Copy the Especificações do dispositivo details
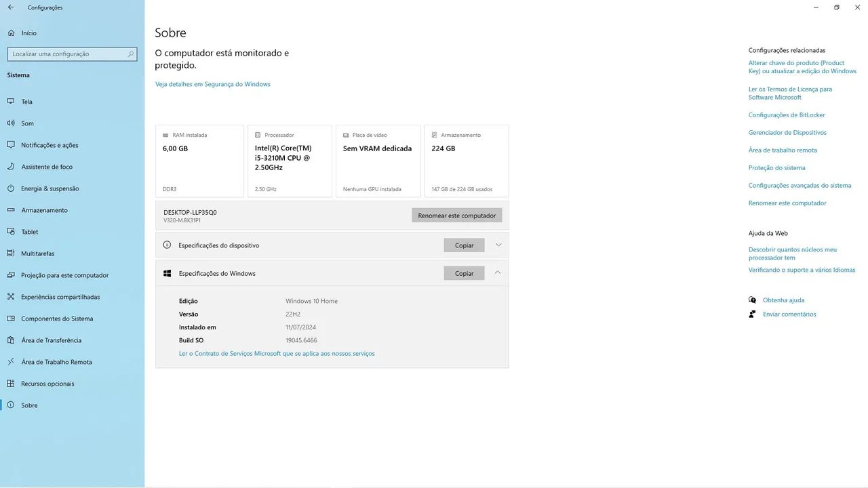This screenshot has width=868, height=488. point(465,245)
